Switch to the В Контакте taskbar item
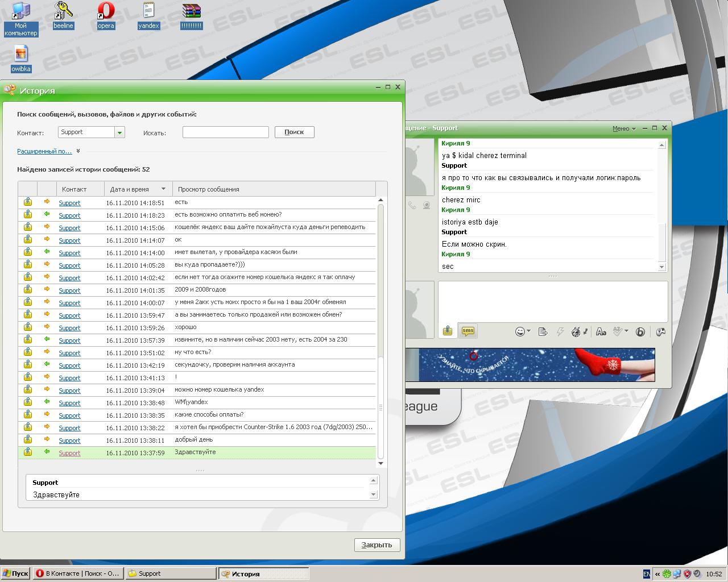 tap(78, 573)
